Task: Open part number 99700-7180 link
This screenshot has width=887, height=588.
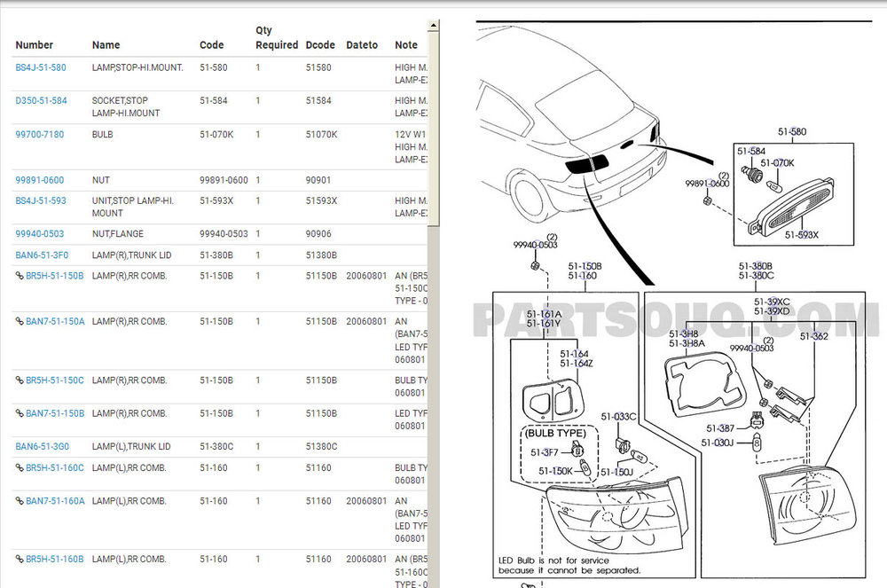Action: coord(40,135)
